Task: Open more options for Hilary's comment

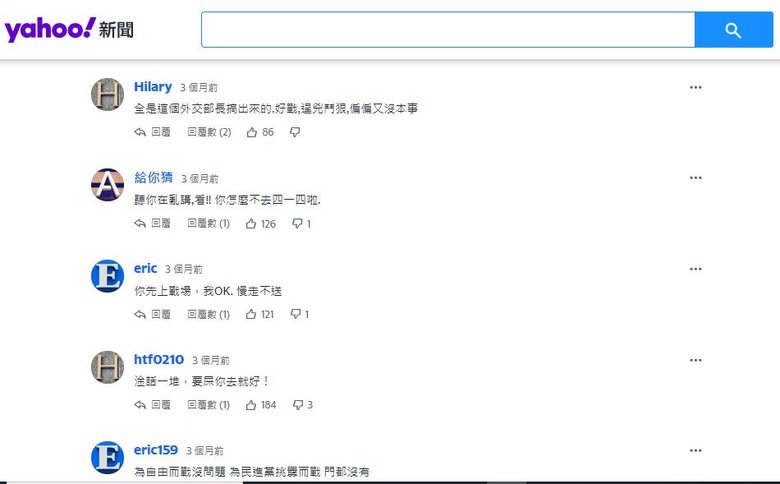Action: tap(695, 88)
